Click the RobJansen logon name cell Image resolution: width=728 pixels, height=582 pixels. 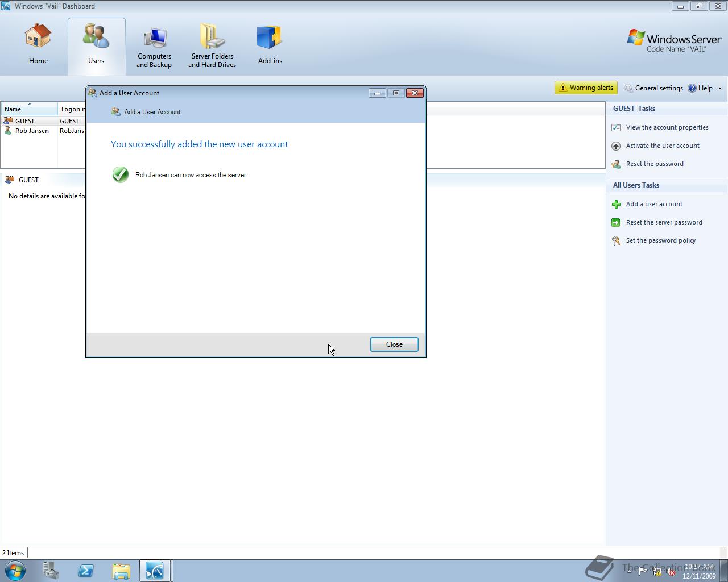pos(72,131)
